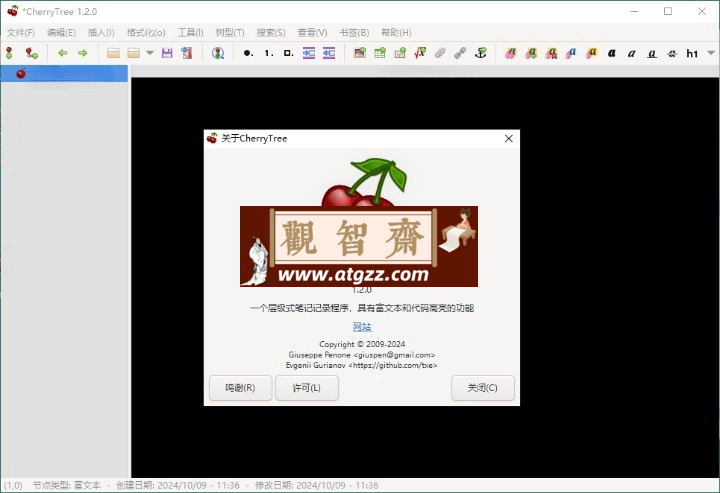Viewport: 720px width, 493px height.
Task: Toggle italic text formatting
Action: click(x=632, y=53)
